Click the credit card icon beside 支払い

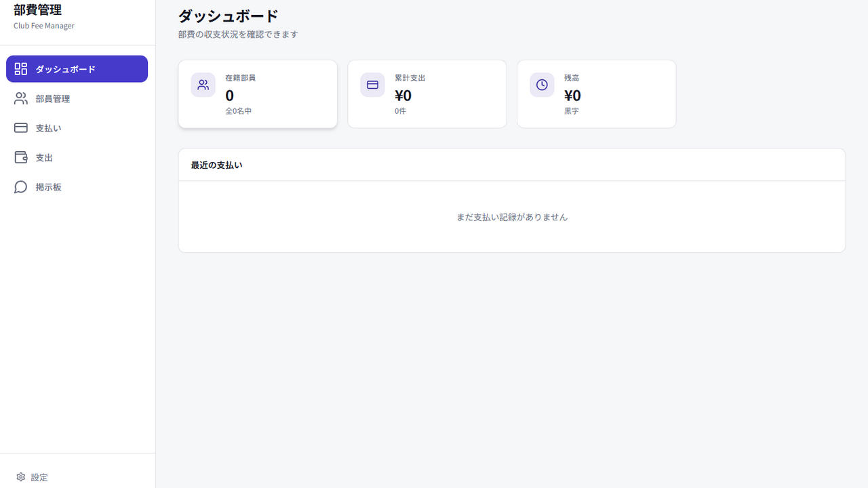point(21,128)
